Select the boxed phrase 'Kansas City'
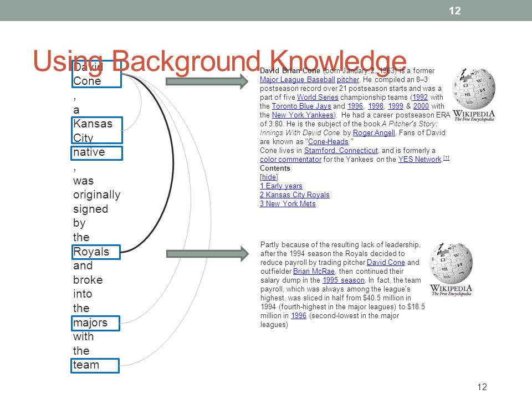Viewport: 532px width, 399px height. tap(96, 130)
